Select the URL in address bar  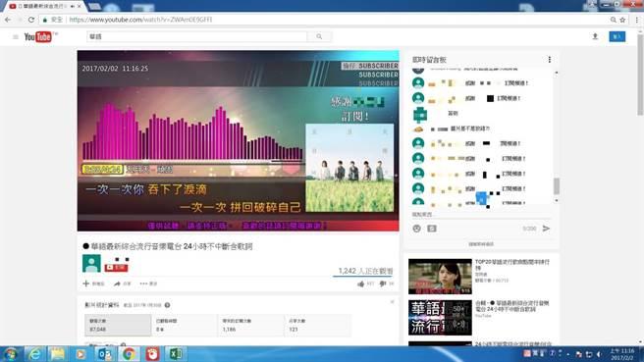pos(141,20)
